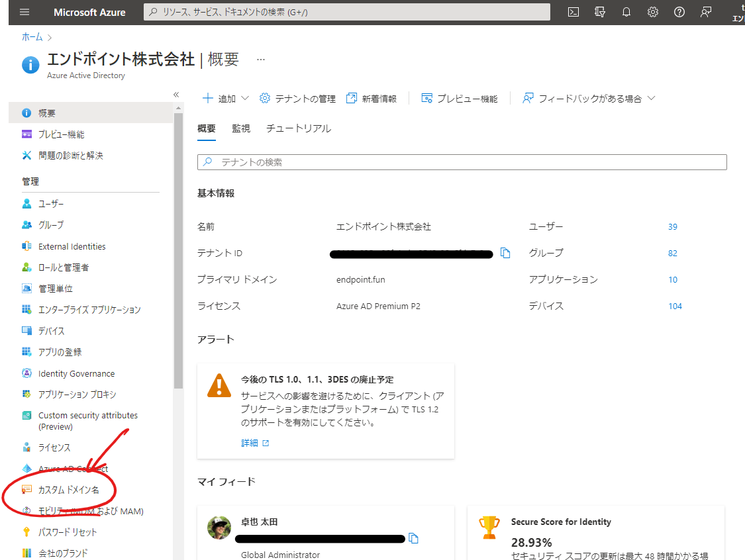The height and width of the screenshot is (560, 745).
Task: Click 新着情報 toolbar button
Action: pos(371,99)
